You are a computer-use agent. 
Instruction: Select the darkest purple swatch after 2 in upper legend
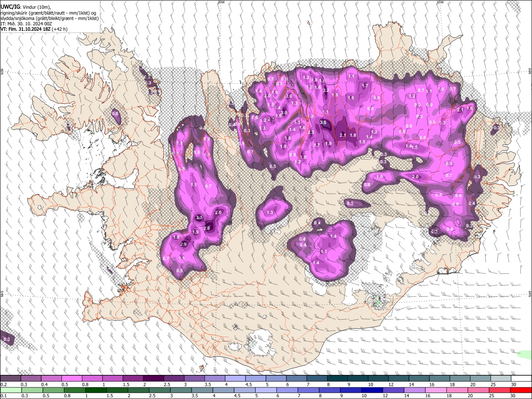(x=153, y=379)
